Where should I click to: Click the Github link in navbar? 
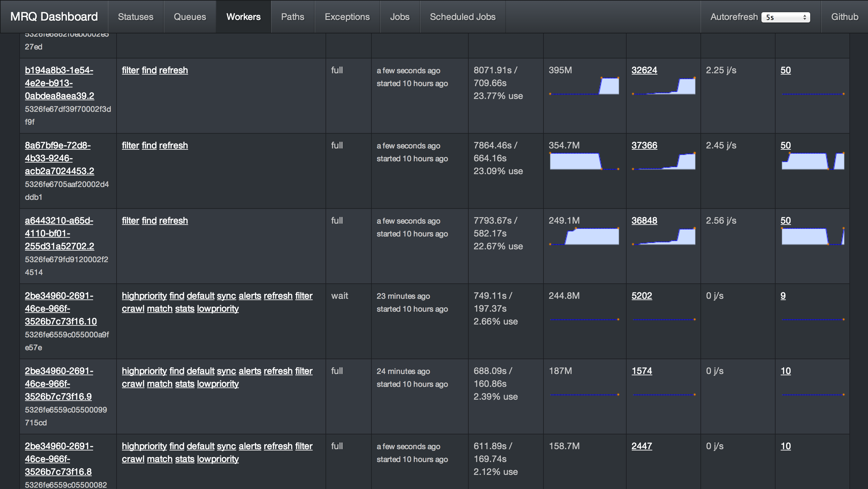[845, 16]
